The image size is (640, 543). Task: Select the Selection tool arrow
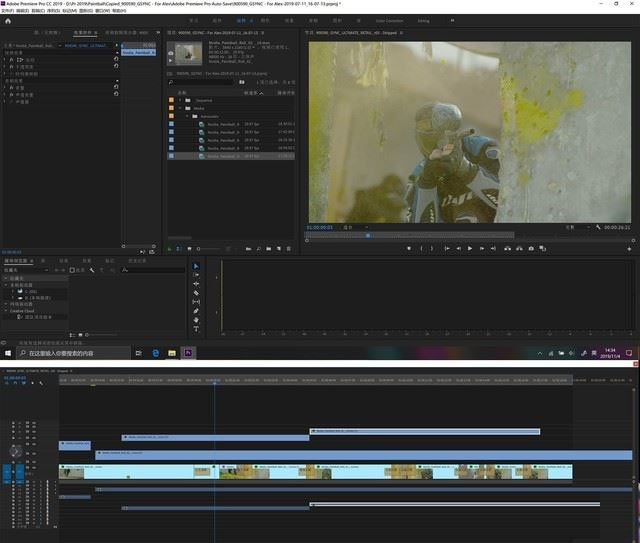[x=196, y=265]
